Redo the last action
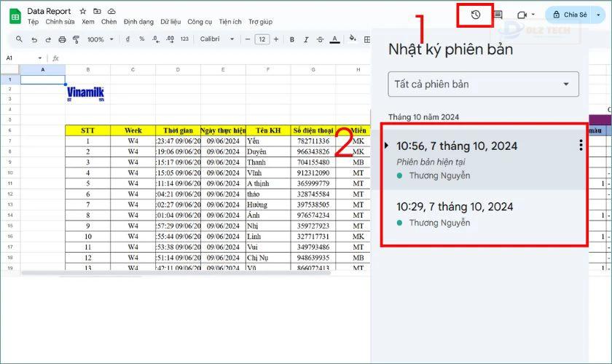The image size is (612, 364). (x=48, y=39)
